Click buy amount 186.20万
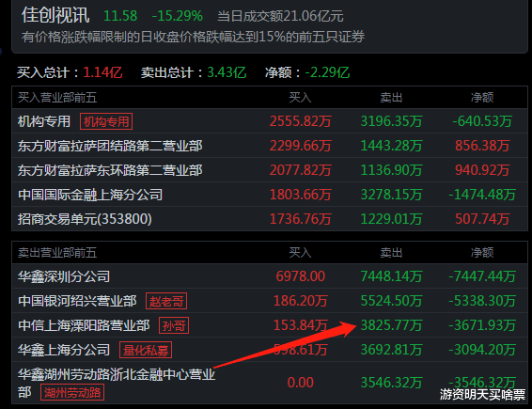This screenshot has width=532, height=409. [300, 301]
